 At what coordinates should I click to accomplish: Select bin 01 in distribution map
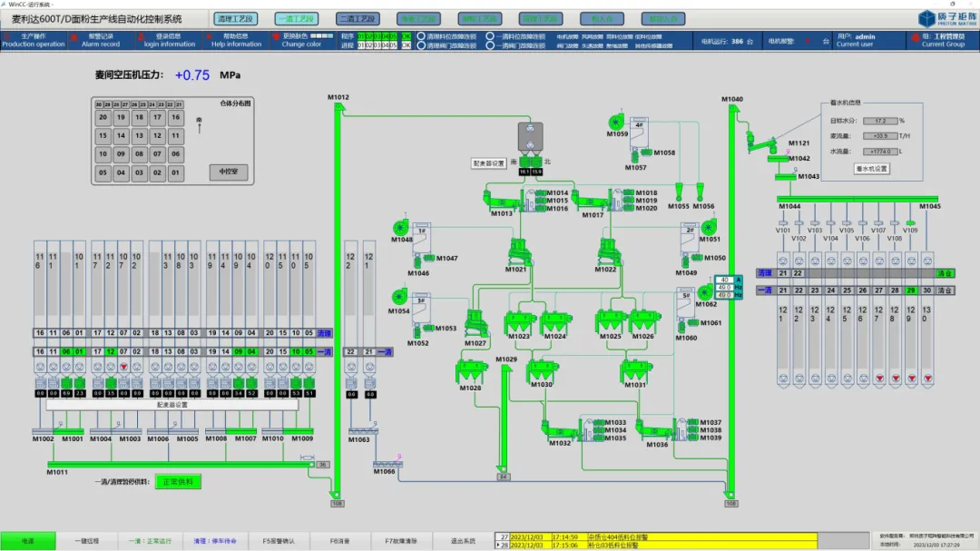[x=176, y=172]
